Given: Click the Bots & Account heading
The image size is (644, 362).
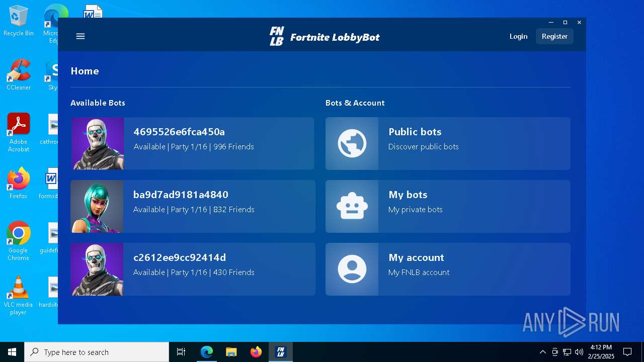Looking at the screenshot, I should point(355,103).
